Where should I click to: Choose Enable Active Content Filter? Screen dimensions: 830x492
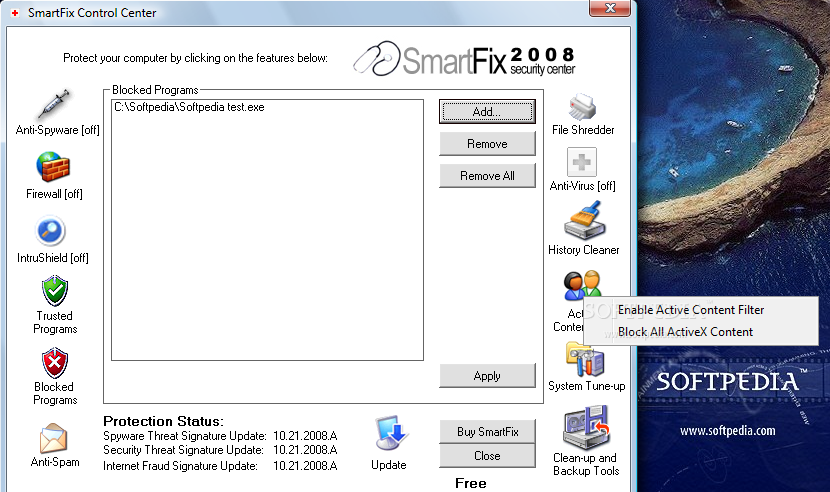pyautogui.click(x=691, y=310)
